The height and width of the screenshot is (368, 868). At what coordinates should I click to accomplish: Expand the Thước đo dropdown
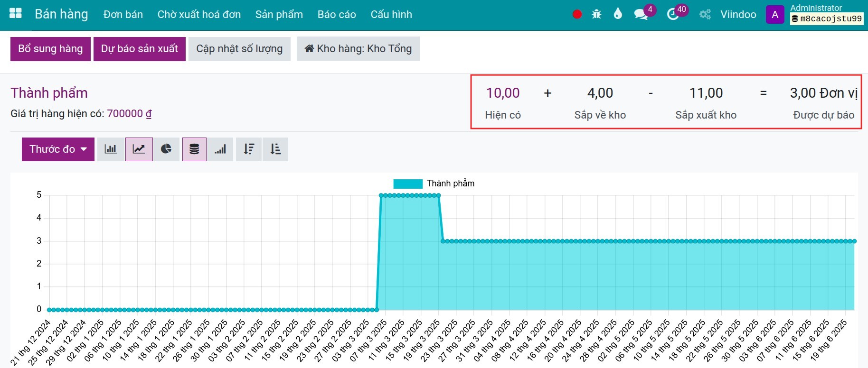(x=58, y=149)
